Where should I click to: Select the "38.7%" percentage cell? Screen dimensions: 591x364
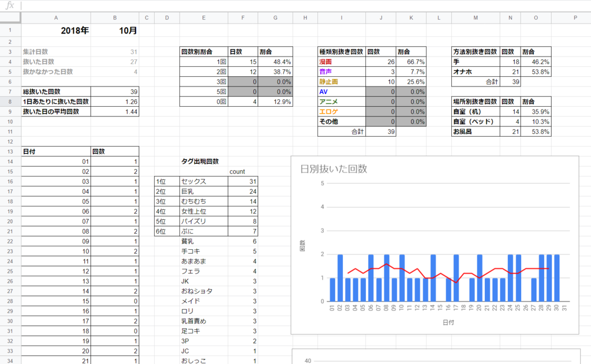coord(275,72)
